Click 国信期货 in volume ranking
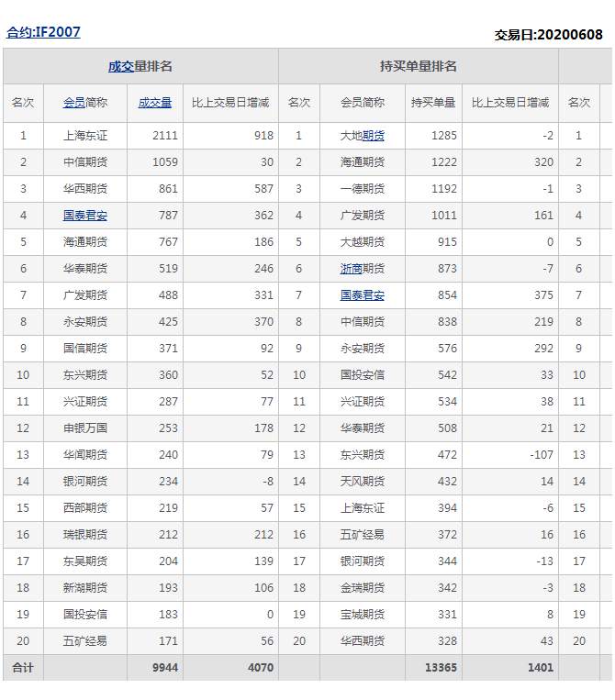This screenshot has height=700, width=615. pos(85,349)
